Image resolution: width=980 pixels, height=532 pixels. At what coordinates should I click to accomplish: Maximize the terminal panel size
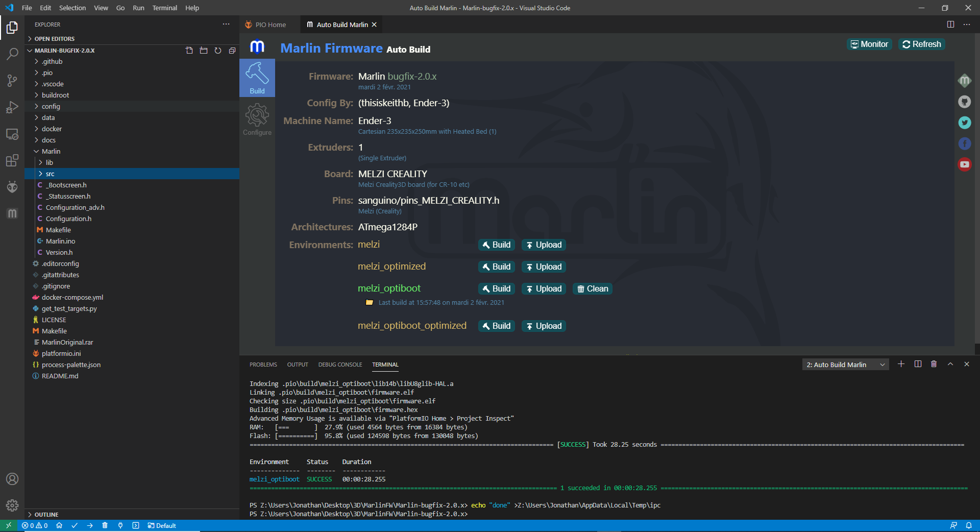click(x=950, y=364)
